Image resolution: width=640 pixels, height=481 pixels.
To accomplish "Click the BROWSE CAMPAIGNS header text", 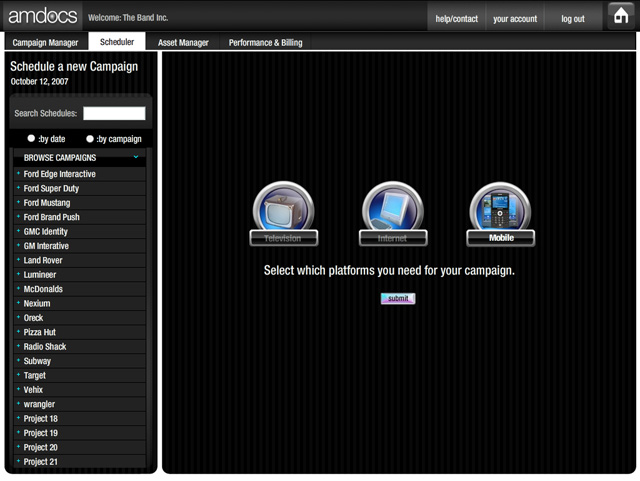I will [x=60, y=158].
